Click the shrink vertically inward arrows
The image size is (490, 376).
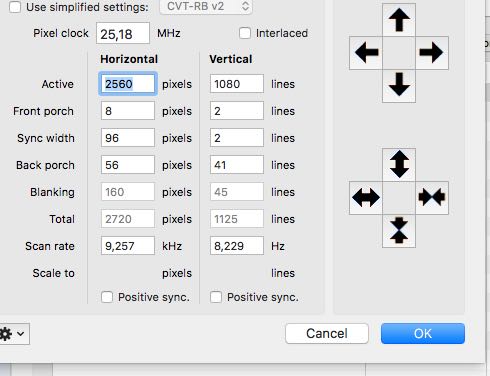click(x=399, y=231)
